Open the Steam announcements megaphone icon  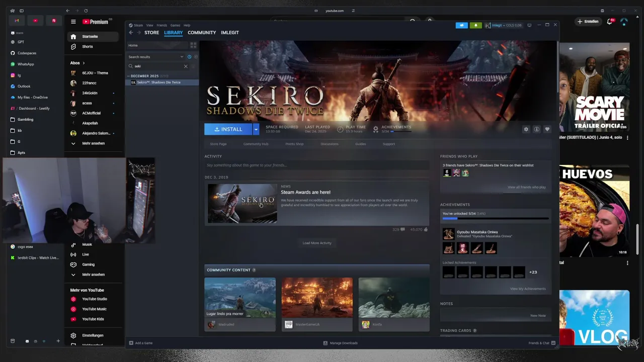pyautogui.click(x=461, y=25)
